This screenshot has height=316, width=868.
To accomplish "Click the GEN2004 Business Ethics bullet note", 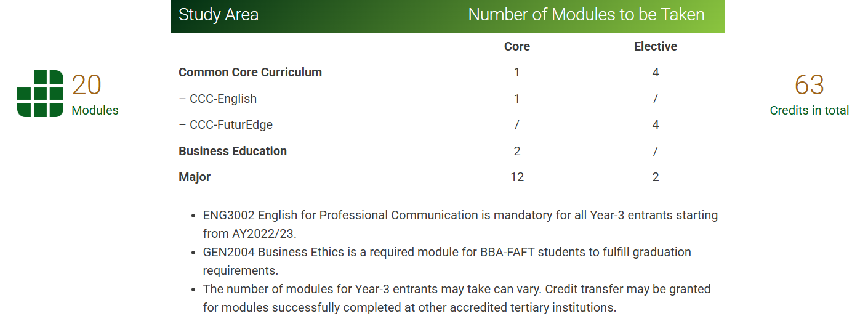I will tap(447, 261).
